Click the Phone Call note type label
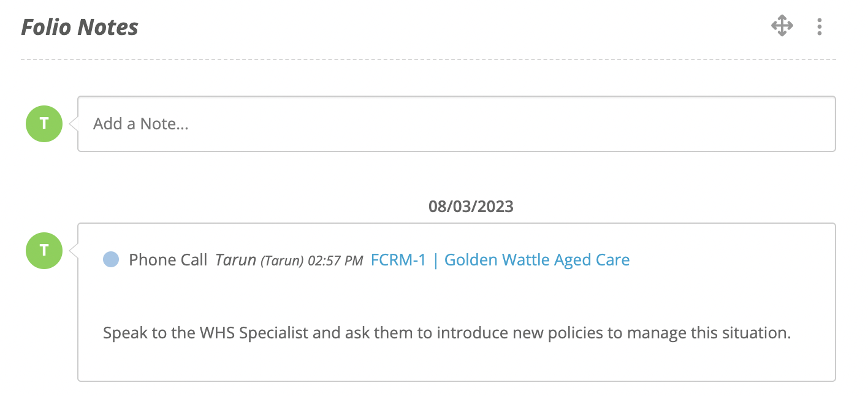 click(168, 260)
